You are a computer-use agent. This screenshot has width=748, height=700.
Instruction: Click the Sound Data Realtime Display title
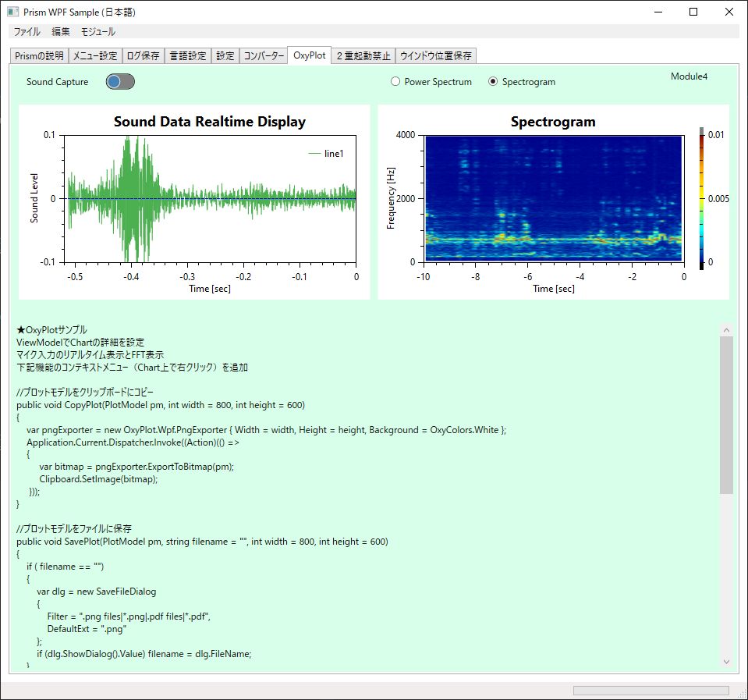209,122
